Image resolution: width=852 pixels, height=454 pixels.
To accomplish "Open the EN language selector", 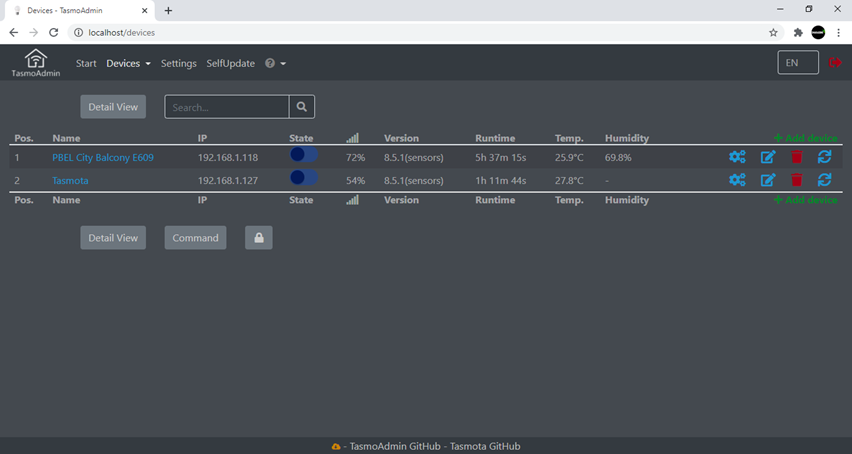I will pos(798,62).
